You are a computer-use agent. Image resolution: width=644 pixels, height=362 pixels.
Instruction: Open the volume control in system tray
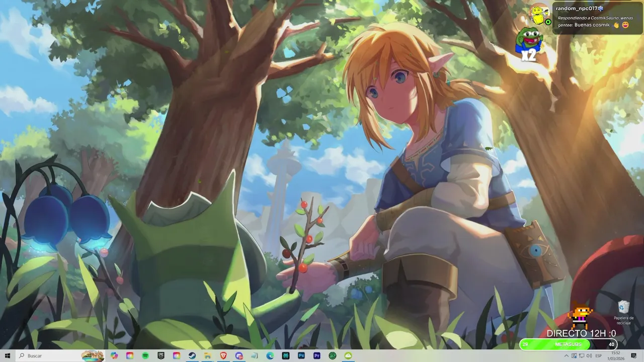(x=589, y=355)
